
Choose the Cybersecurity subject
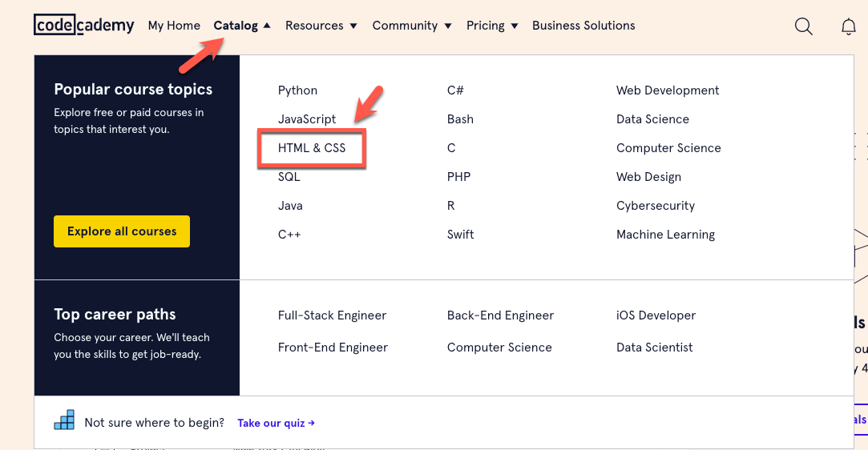[x=656, y=206]
